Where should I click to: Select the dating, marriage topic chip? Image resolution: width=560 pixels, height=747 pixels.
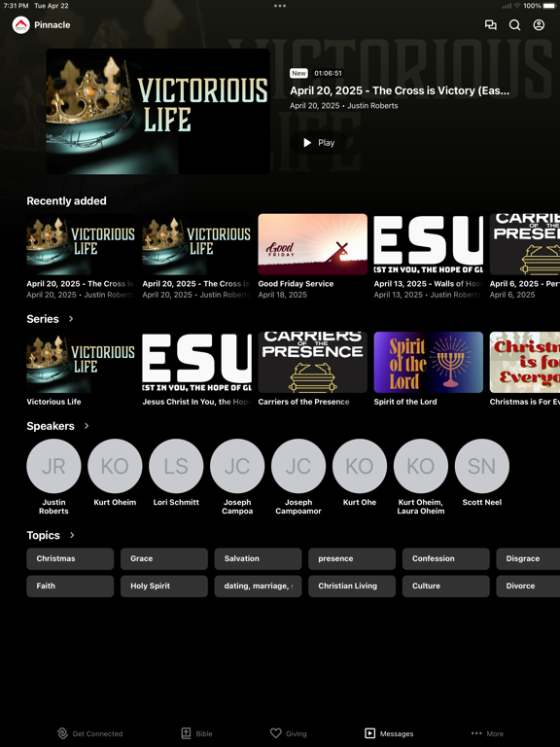258,586
